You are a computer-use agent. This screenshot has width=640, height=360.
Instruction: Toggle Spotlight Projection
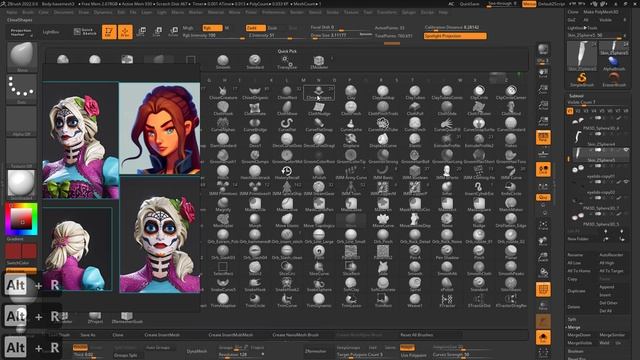coord(455,36)
